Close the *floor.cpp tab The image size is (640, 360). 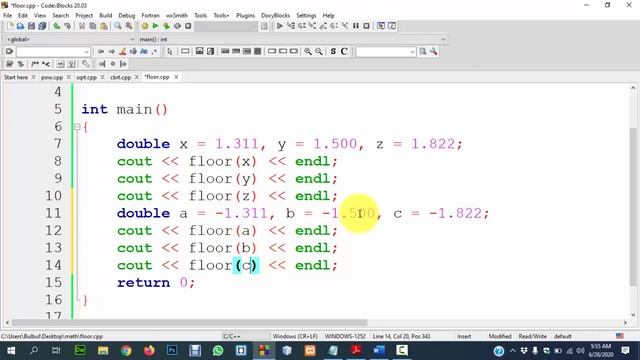coord(176,77)
